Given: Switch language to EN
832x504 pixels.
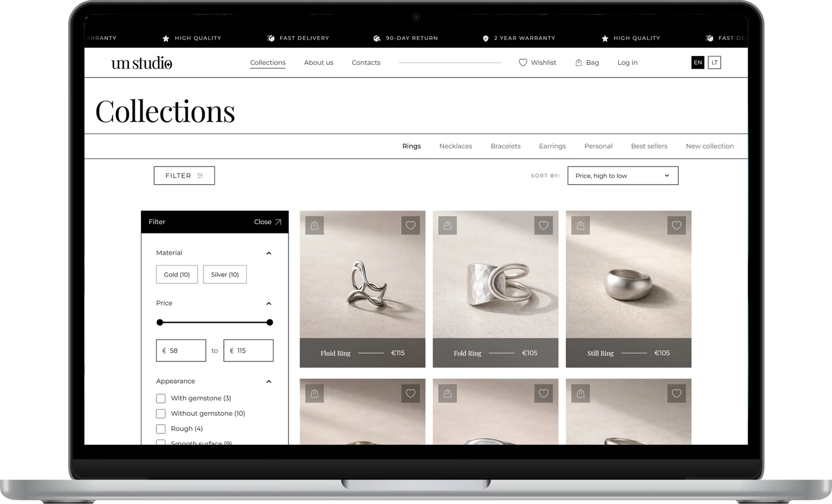Looking at the screenshot, I should click(698, 63).
